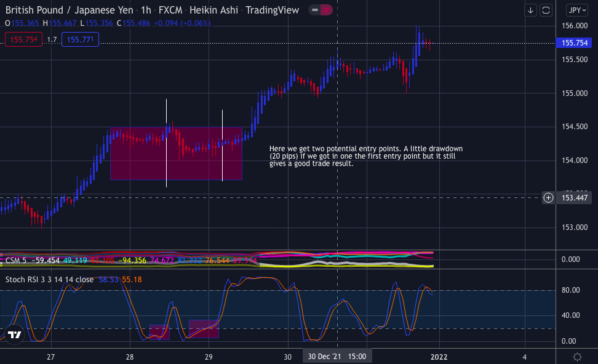This screenshot has height=364, width=598.
Task: Click the download arrow icon in top toolbar
Action: (x=530, y=10)
